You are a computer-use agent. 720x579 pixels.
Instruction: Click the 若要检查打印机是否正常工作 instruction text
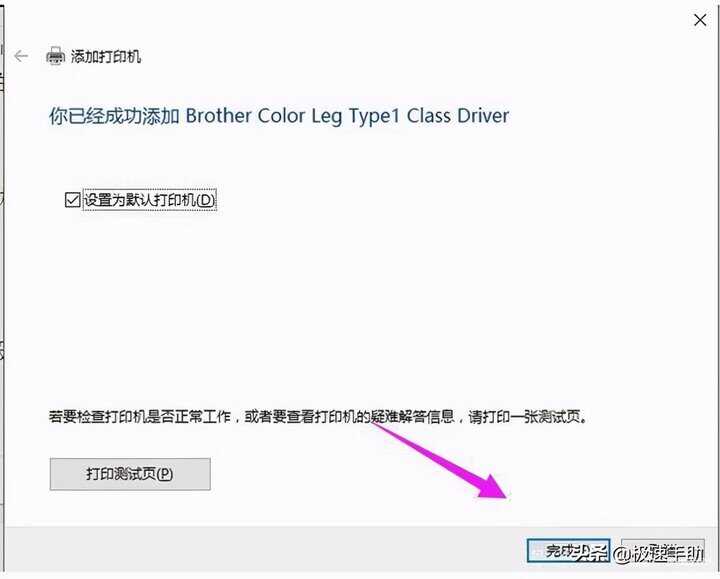point(140,417)
